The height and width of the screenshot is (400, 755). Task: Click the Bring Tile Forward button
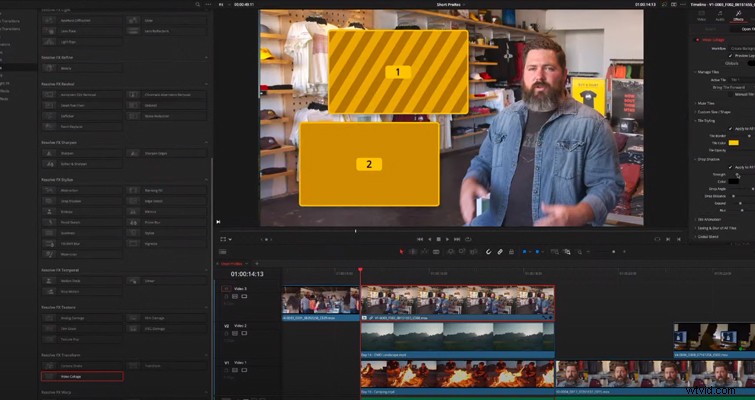pyautogui.click(x=729, y=88)
